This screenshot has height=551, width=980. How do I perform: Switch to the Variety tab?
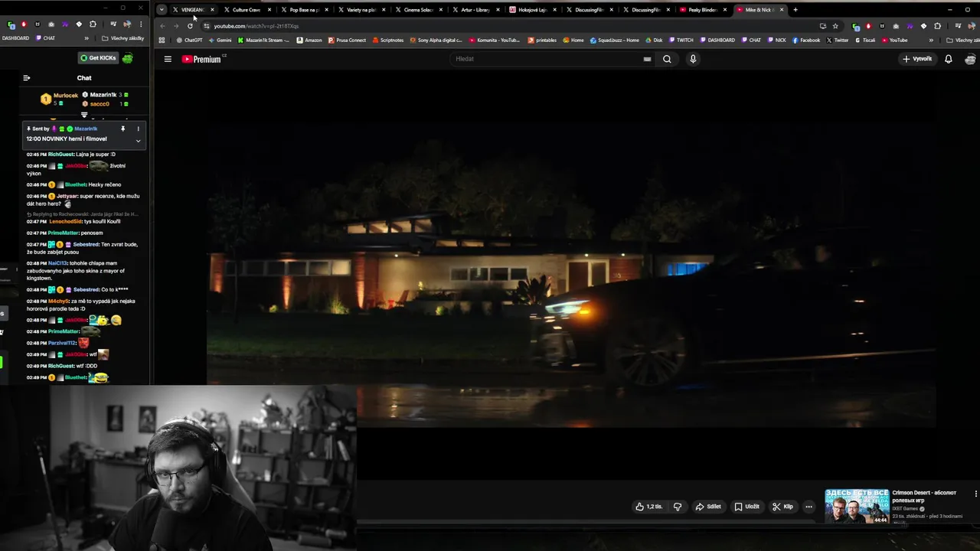[x=361, y=10]
